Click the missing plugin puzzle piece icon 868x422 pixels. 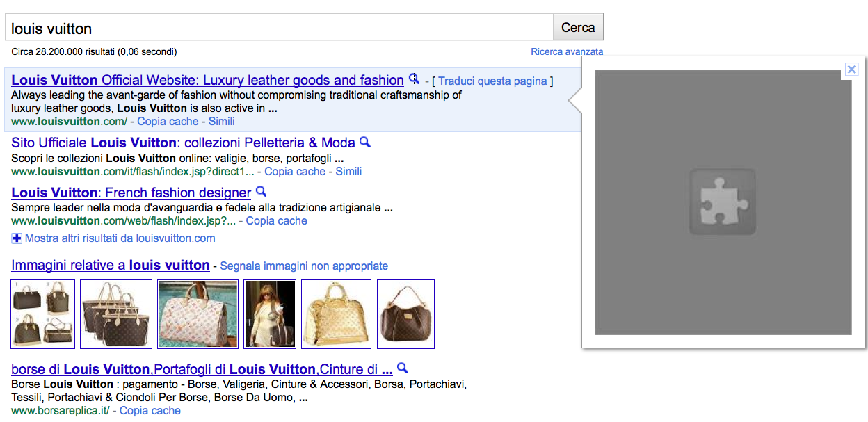723,202
